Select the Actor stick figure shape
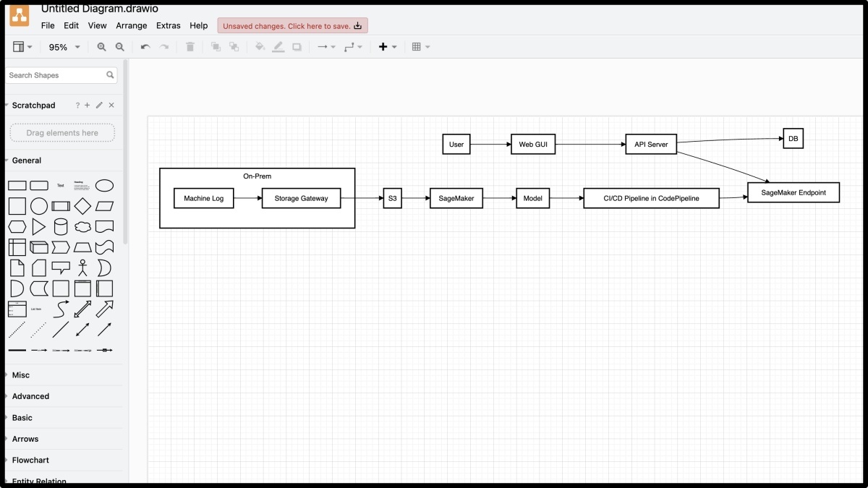The height and width of the screenshot is (488, 868). click(x=82, y=267)
